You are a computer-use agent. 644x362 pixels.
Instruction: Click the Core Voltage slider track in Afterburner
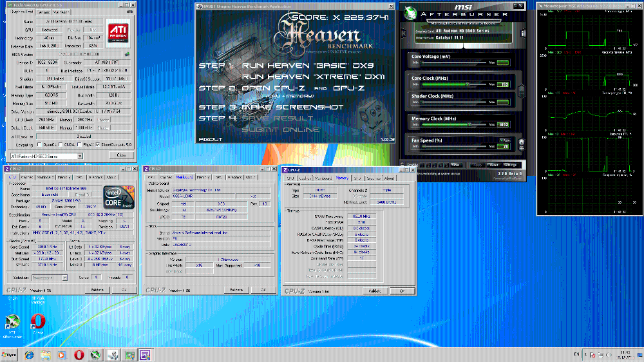(454, 62)
